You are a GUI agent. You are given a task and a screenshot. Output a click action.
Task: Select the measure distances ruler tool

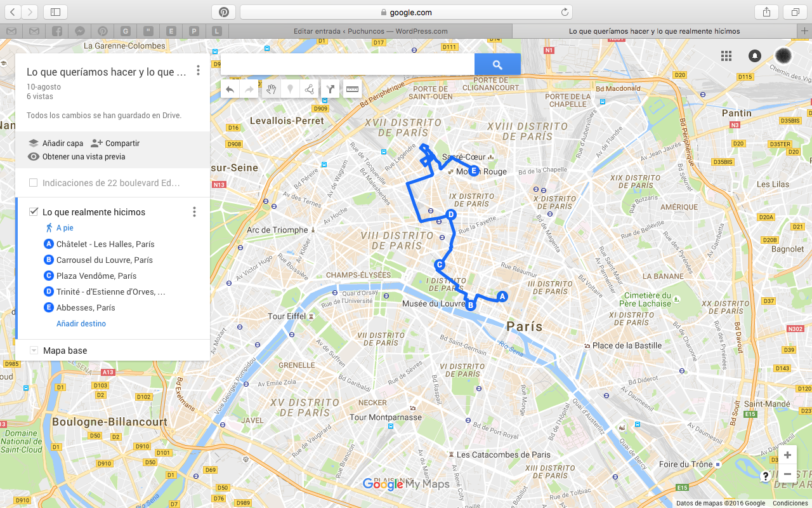352,90
